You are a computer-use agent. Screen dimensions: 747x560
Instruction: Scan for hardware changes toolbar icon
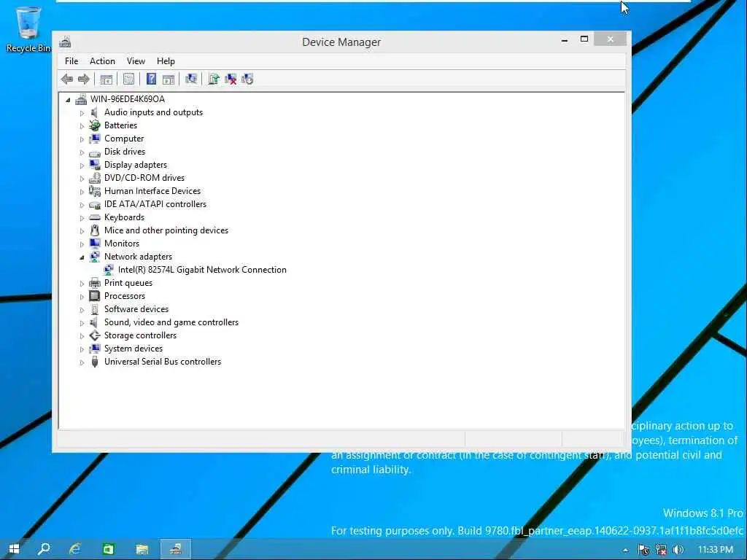pyautogui.click(x=191, y=79)
